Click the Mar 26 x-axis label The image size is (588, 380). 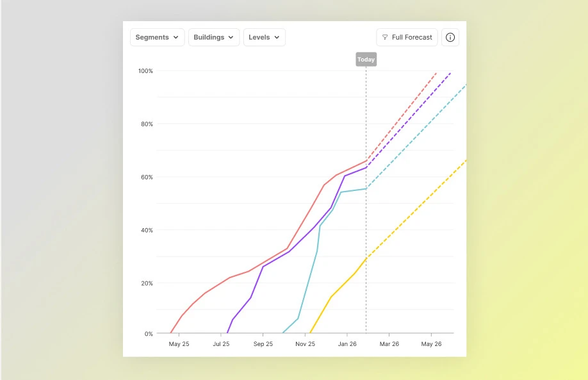tap(389, 344)
